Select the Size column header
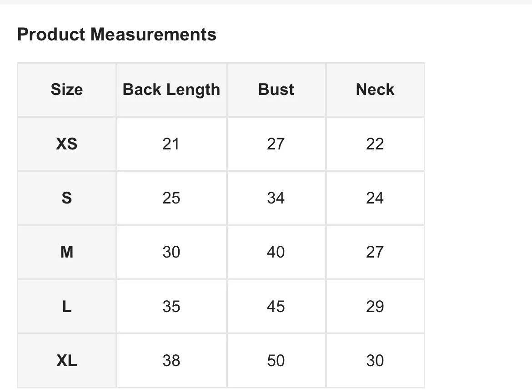 click(67, 89)
